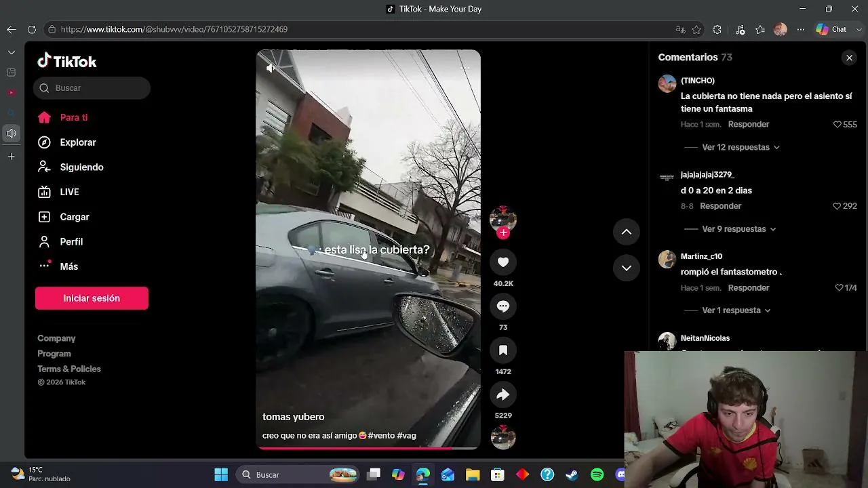
Task: Open comments via the speech bubble icon
Action: tap(503, 306)
